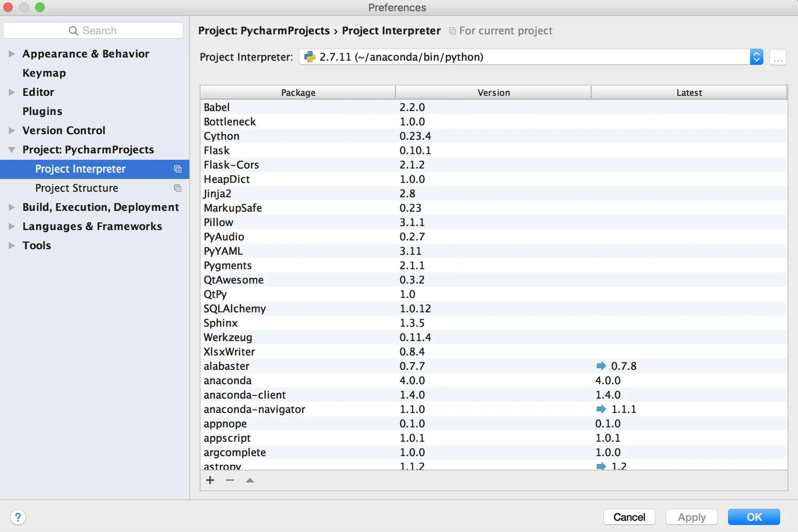Sort by the Package column header
The height and width of the screenshot is (532, 798).
[298, 93]
